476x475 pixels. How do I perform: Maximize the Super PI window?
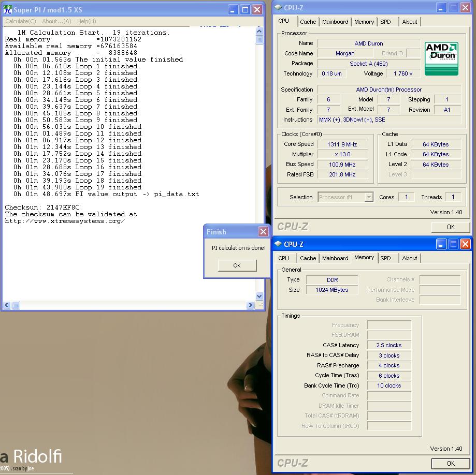coord(245,10)
